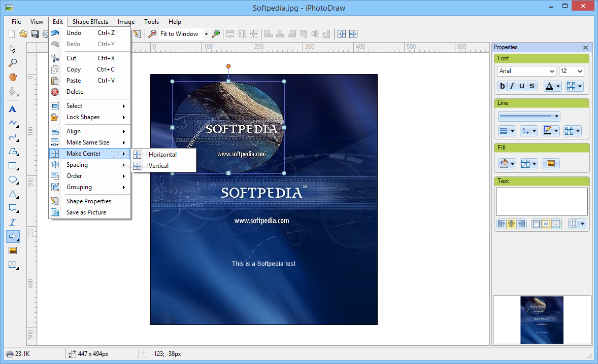The image size is (598, 364).
Task: Pick the hand pan tool
Action: [x=13, y=77]
